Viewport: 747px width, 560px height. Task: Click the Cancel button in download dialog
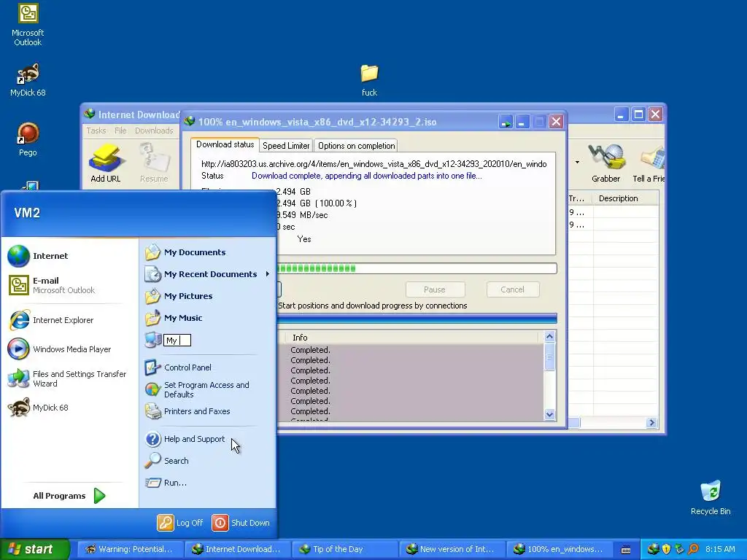click(x=513, y=289)
